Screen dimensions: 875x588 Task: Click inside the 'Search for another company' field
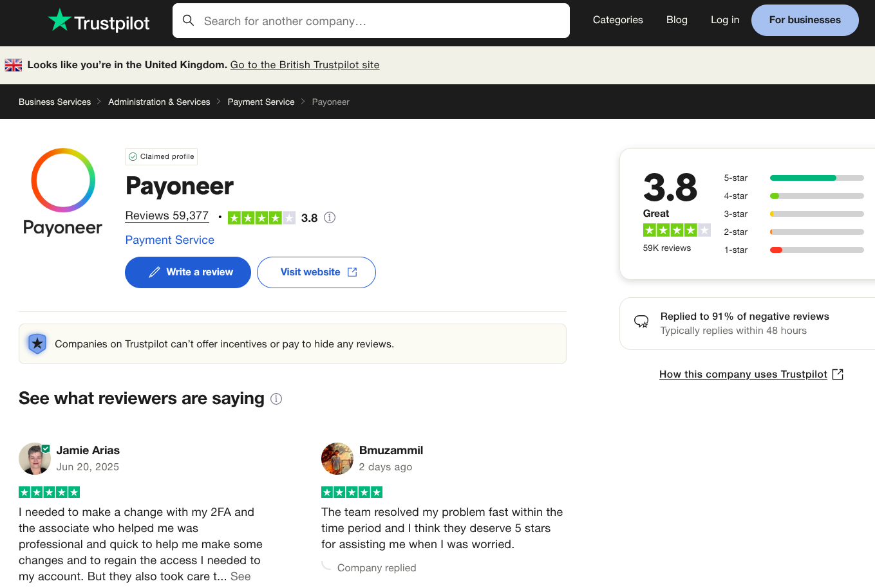tap(322, 20)
